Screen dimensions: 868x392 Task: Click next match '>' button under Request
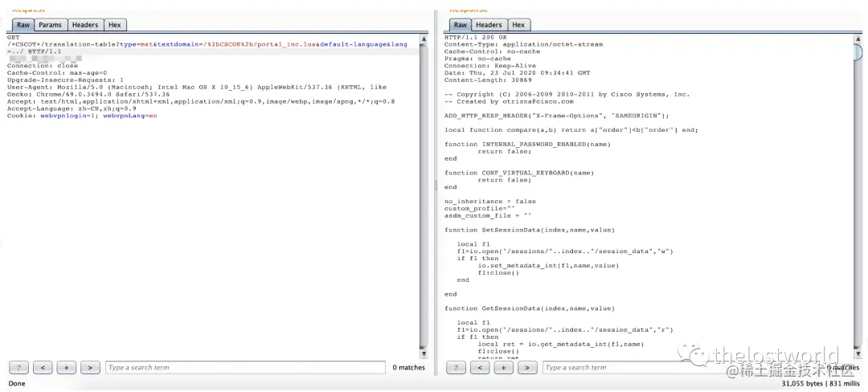[x=90, y=368]
